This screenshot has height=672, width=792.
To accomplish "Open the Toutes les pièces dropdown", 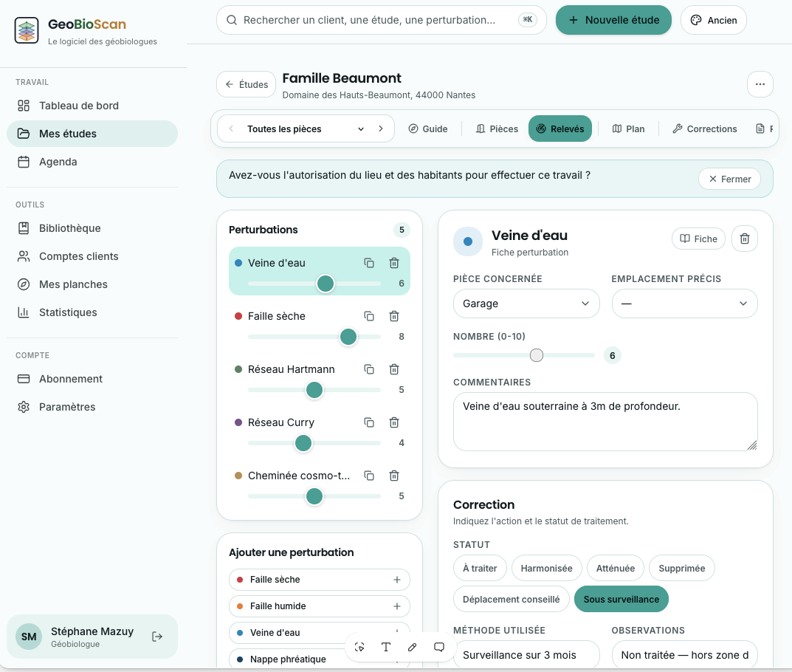I will pos(306,128).
